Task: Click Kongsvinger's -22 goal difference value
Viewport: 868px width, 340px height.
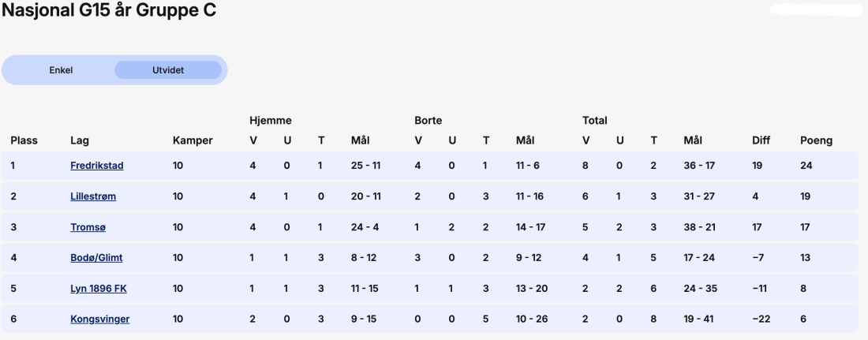Action: 761,319
